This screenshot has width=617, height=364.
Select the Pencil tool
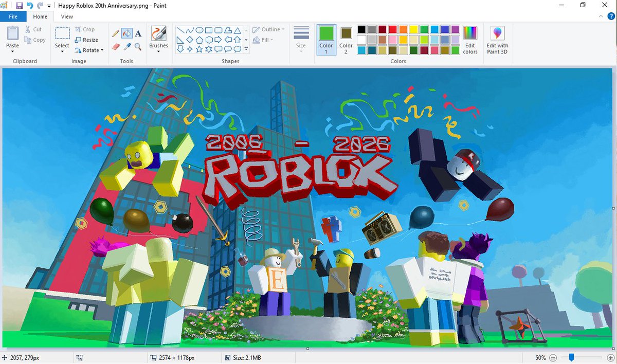116,34
